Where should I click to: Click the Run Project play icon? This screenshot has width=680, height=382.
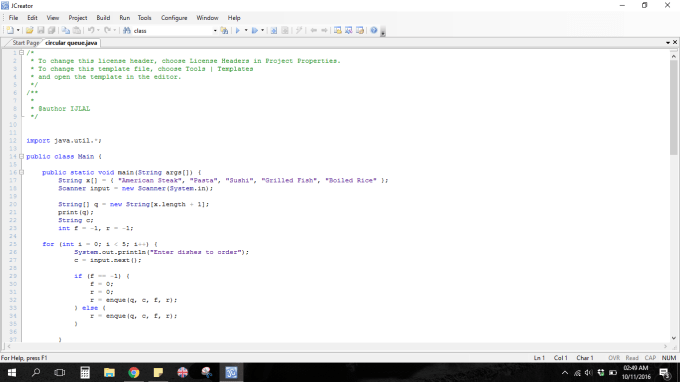238,30
